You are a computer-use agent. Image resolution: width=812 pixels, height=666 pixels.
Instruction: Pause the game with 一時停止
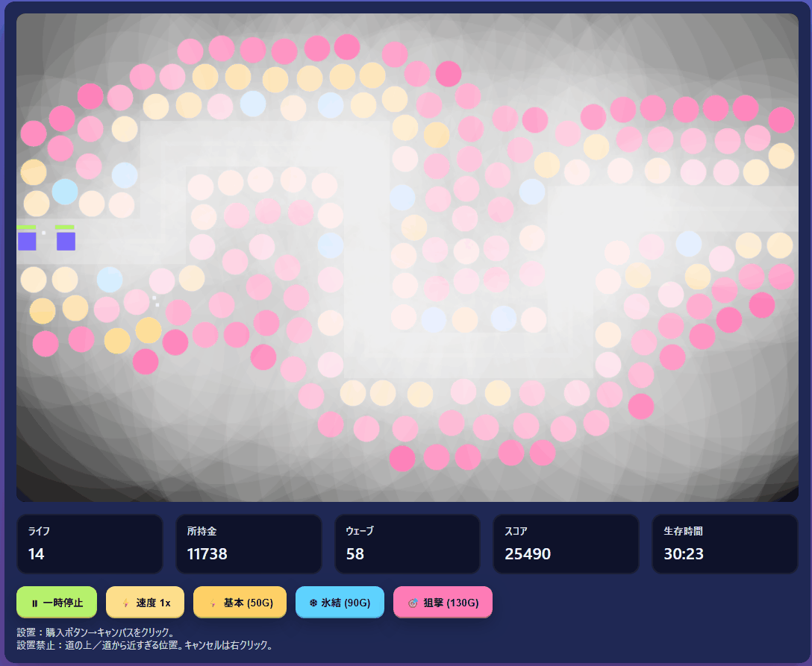(x=57, y=603)
